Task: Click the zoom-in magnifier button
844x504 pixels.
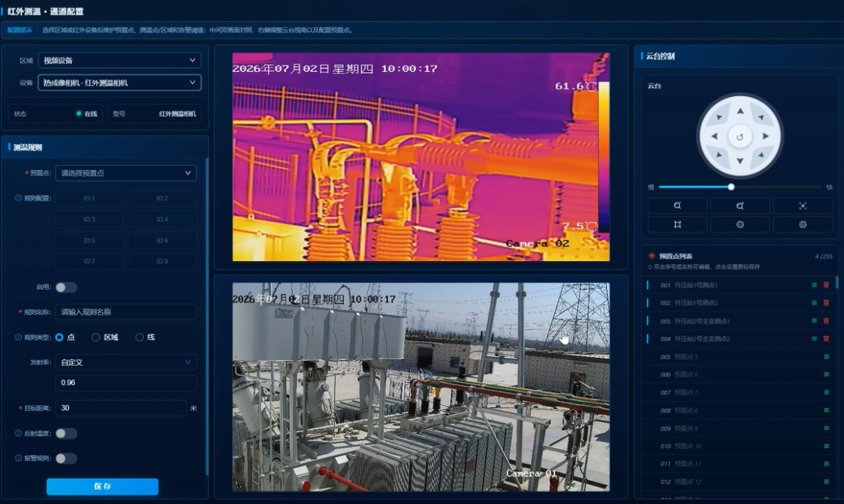Action: click(740, 206)
